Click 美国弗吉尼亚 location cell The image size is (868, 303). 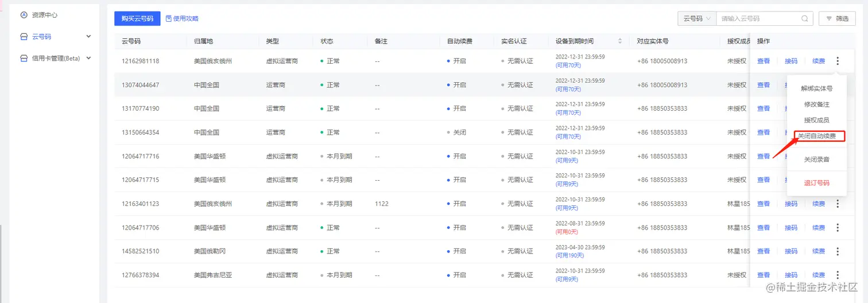click(x=213, y=275)
